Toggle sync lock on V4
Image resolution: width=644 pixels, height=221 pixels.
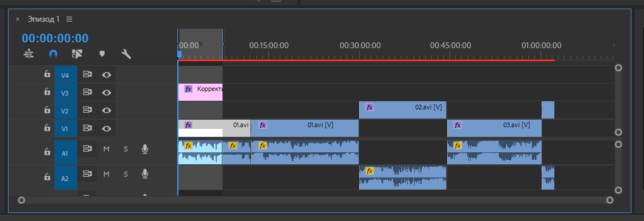pos(87,74)
